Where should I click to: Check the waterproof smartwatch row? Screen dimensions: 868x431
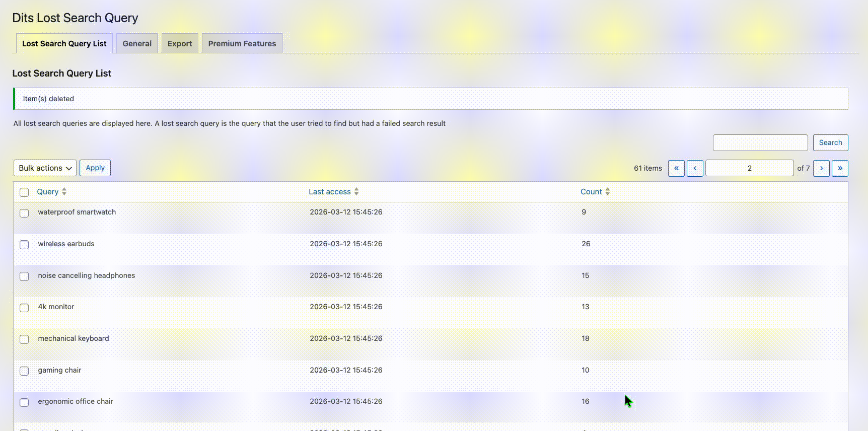(x=24, y=213)
